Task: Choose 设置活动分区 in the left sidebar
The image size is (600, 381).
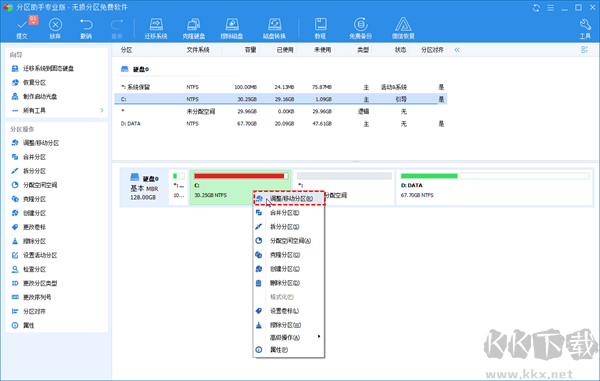Action: click(34, 255)
